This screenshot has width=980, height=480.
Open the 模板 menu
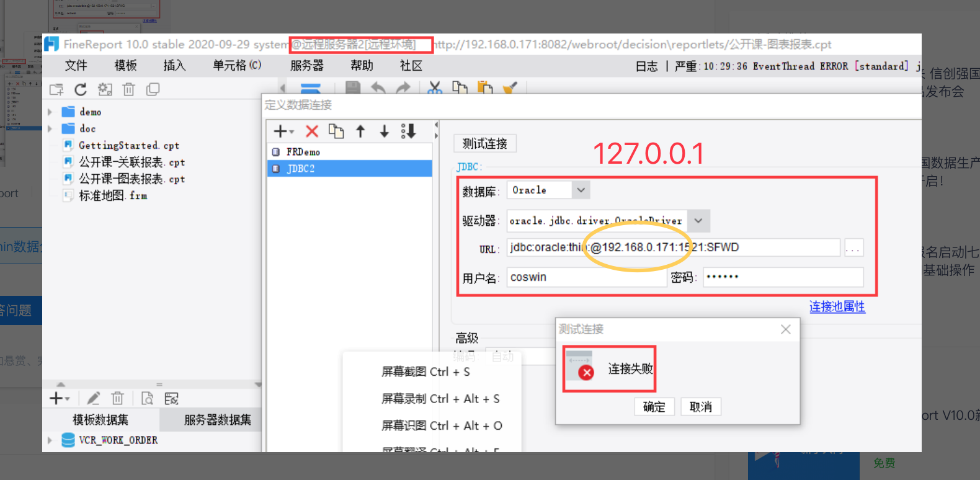tap(125, 66)
